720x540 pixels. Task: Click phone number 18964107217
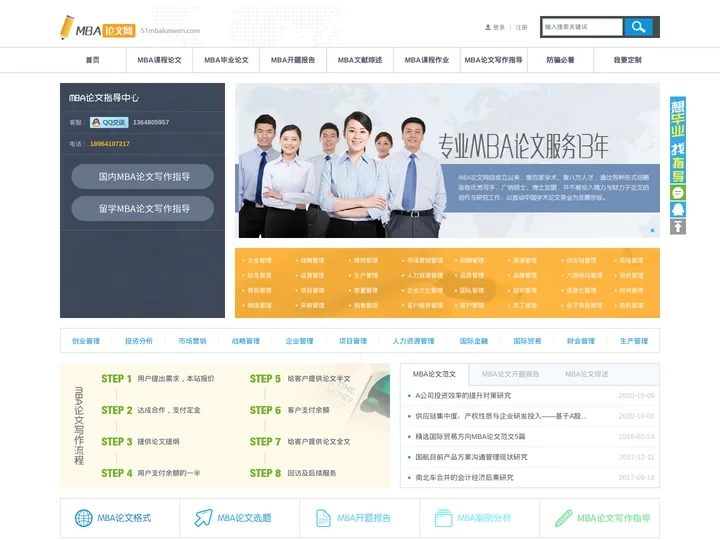pos(110,144)
